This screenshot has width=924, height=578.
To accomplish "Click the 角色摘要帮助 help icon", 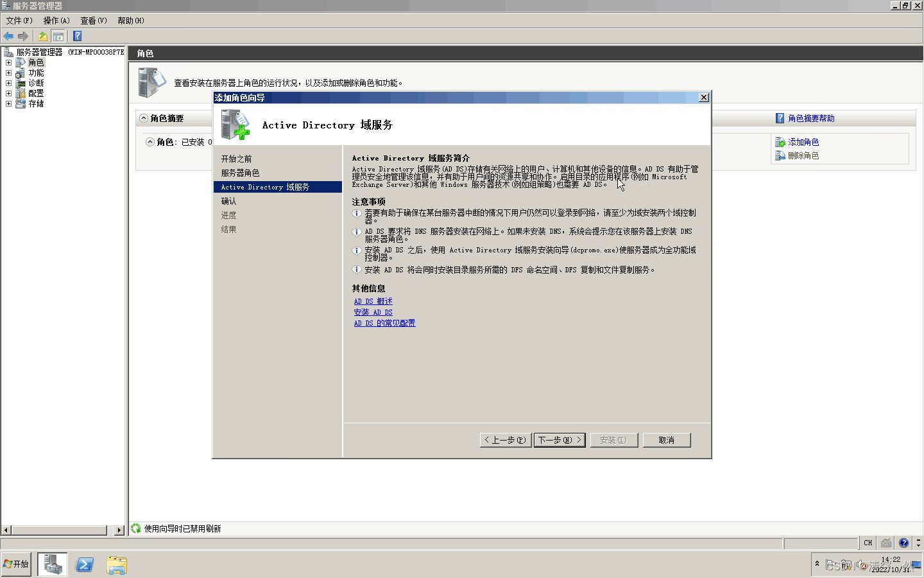I will click(780, 118).
